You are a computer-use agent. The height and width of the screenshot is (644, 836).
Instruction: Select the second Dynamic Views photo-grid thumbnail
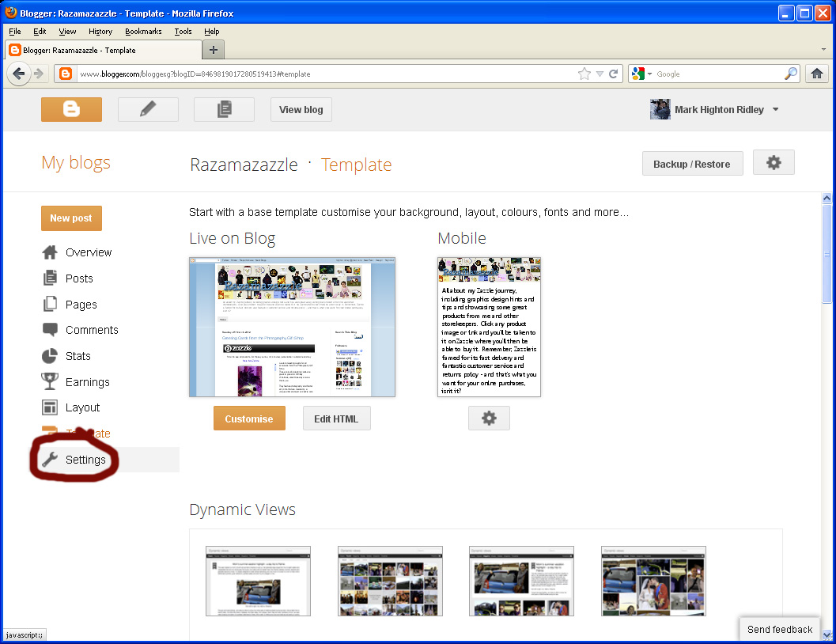[390, 581]
